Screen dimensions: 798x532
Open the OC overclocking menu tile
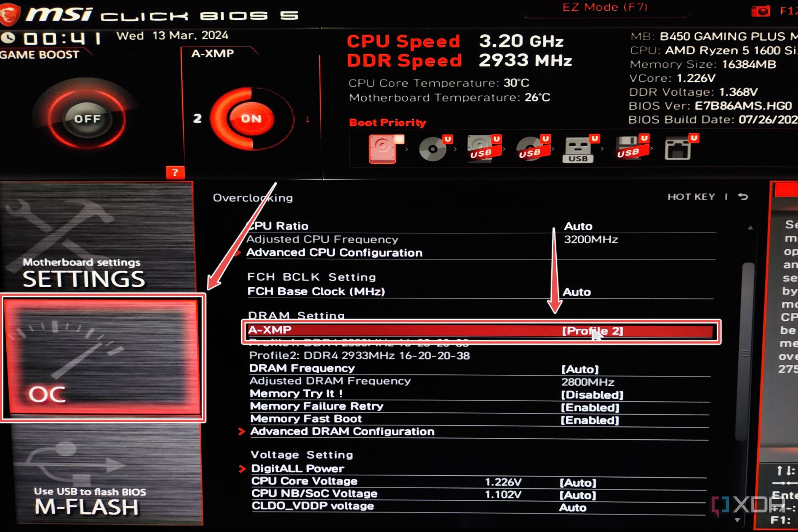102,357
